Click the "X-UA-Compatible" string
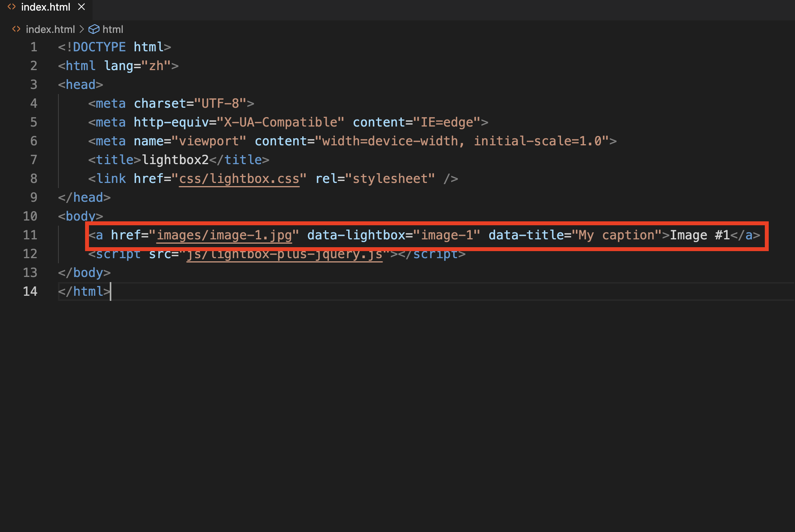Screen dimensions: 795x532 (x=281, y=122)
